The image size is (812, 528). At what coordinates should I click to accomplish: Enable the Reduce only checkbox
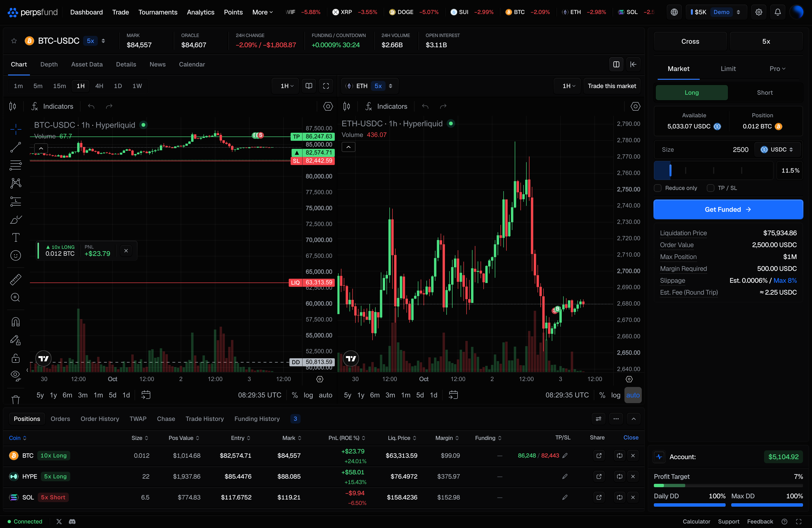(658, 188)
